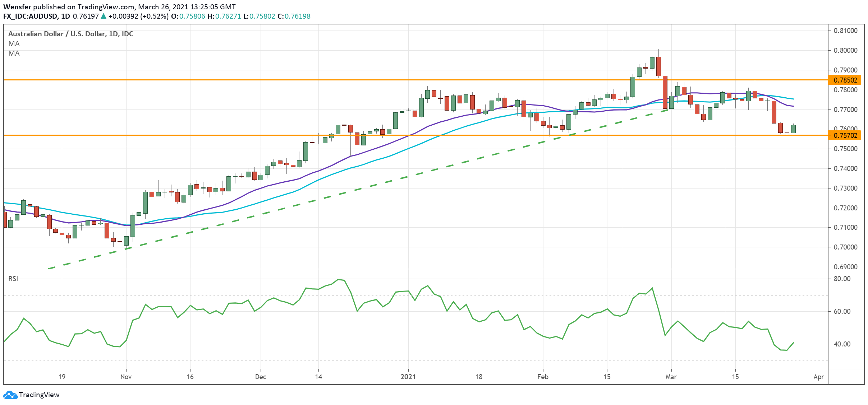
Task: Click the 40.00 RSI scale label
Action: [842, 344]
